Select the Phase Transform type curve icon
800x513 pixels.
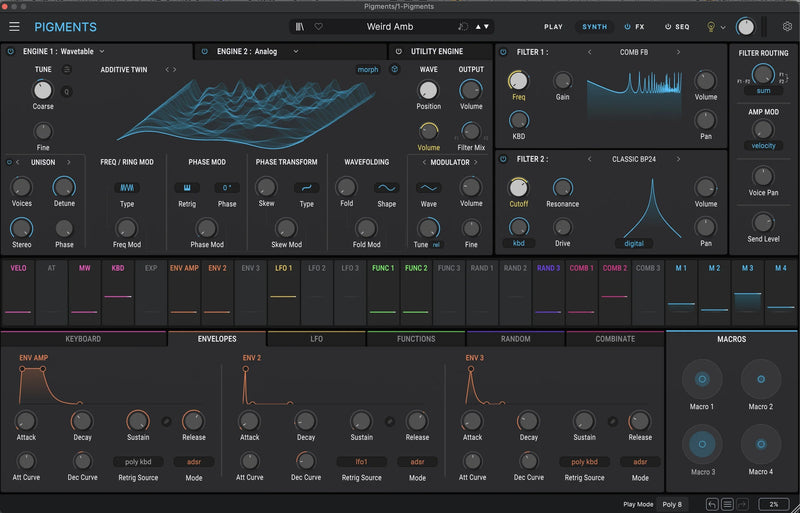(307, 188)
